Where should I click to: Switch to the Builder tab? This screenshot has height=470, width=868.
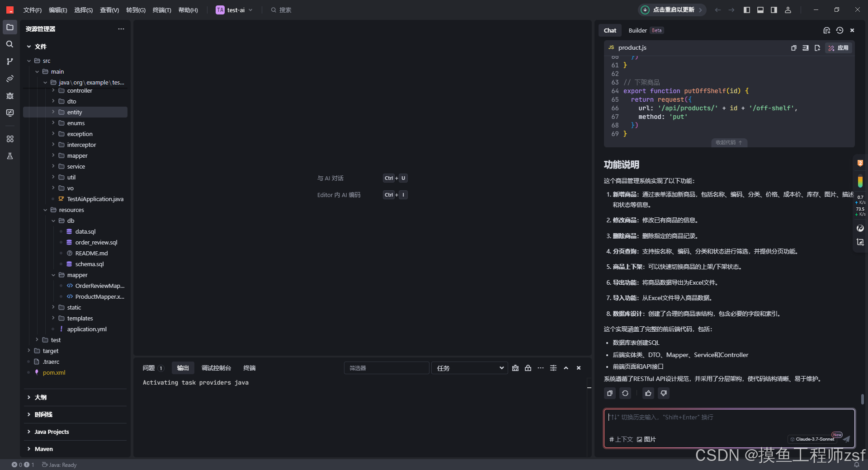tap(638, 30)
